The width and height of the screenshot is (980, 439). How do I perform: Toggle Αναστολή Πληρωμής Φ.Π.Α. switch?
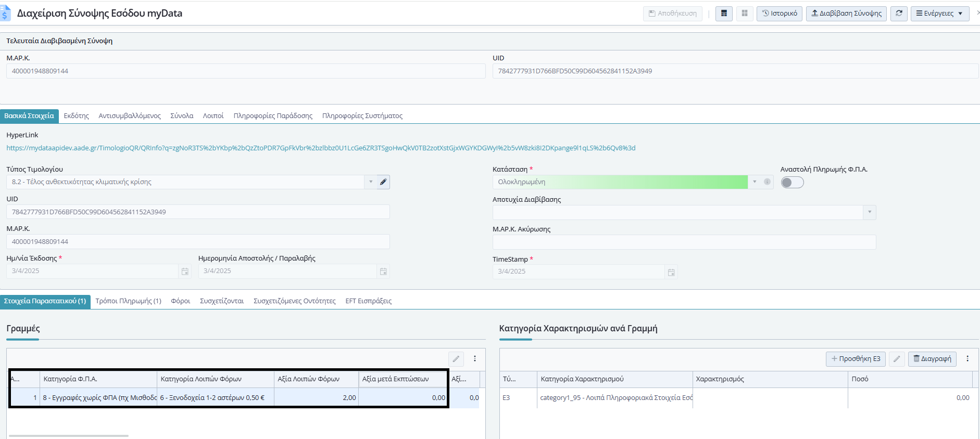coord(792,183)
